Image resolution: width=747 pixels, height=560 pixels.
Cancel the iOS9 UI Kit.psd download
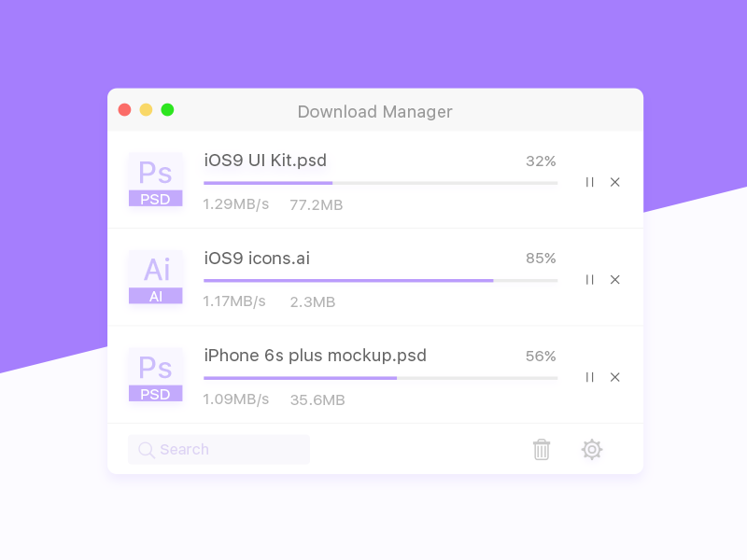615,182
